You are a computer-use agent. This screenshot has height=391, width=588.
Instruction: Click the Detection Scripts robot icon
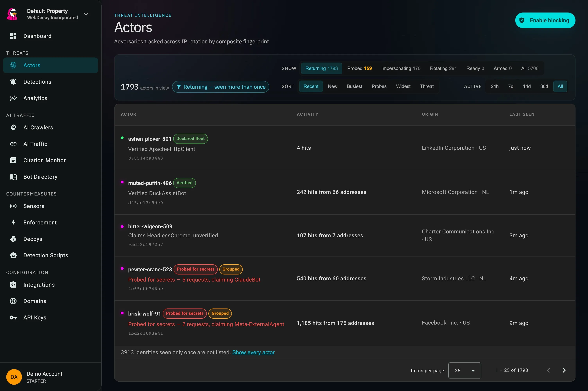[13, 255]
